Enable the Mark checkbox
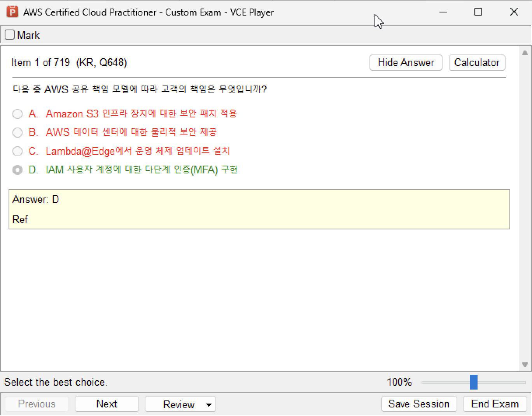The width and height of the screenshot is (532, 416). [x=10, y=35]
